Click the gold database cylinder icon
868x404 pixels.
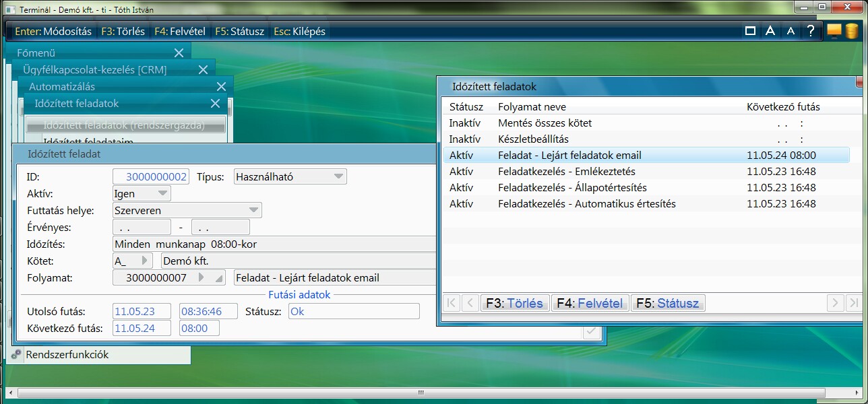point(851,31)
